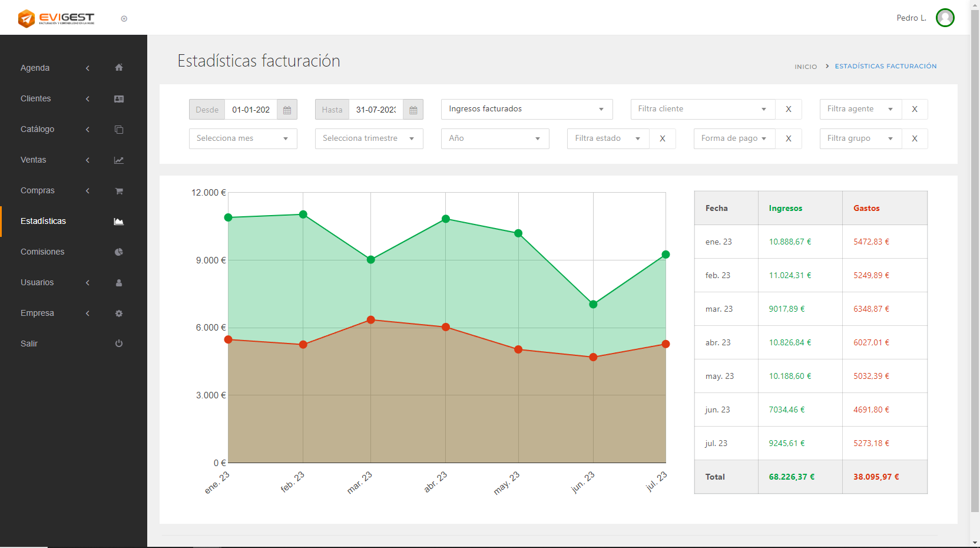Open the Ventas sidebar menu
Image resolution: width=980 pixels, height=548 pixels.
point(34,160)
